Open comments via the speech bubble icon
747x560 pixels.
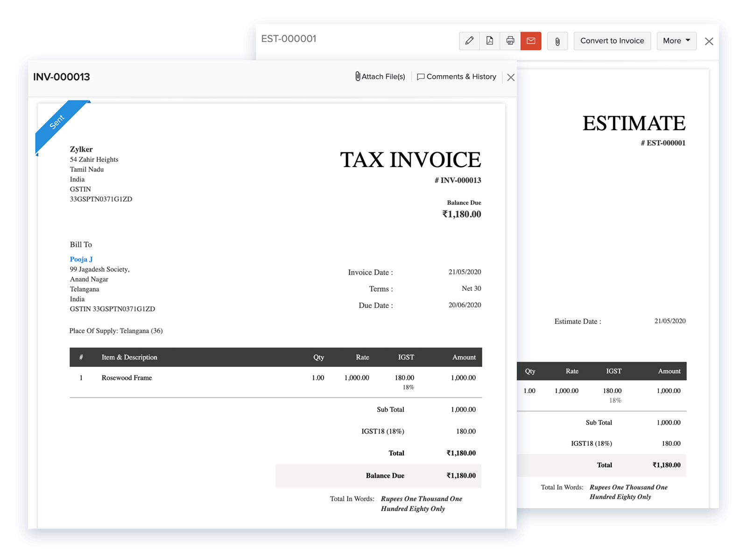(x=421, y=77)
